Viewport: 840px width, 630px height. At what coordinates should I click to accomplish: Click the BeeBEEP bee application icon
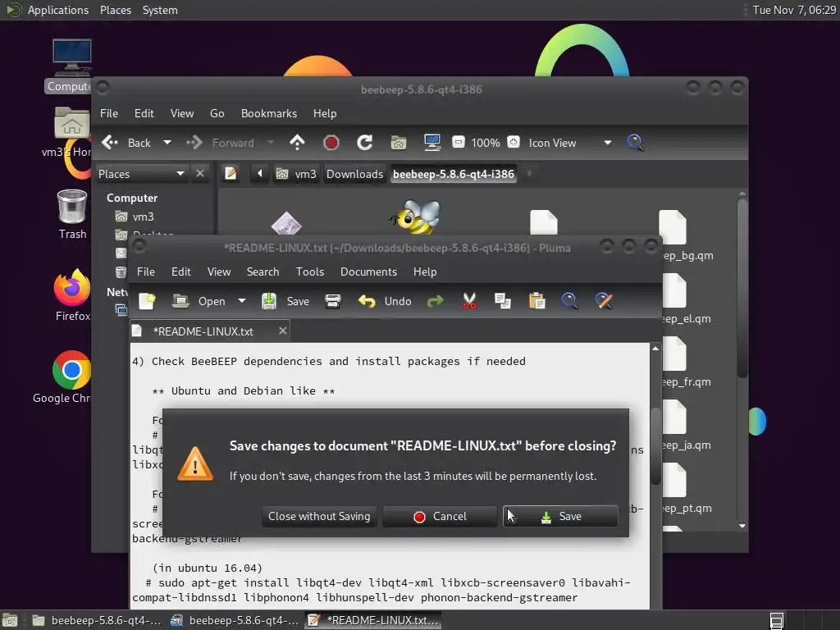pos(416,217)
